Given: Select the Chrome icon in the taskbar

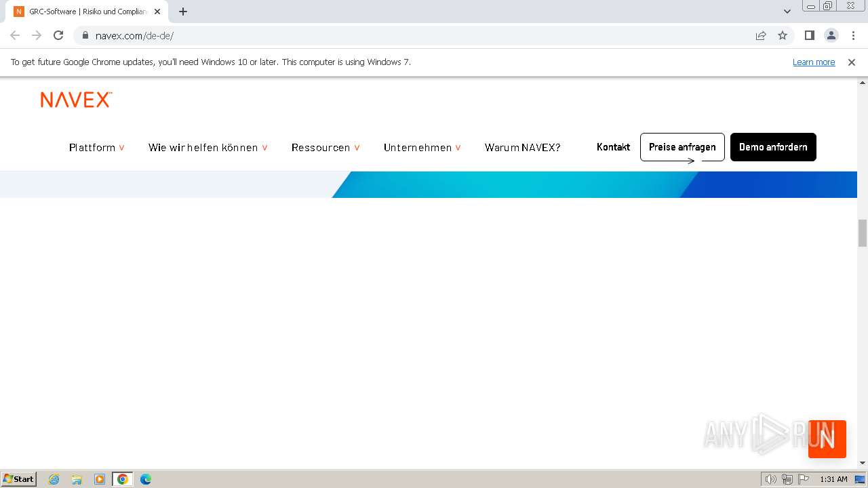Looking at the screenshot, I should point(123,479).
